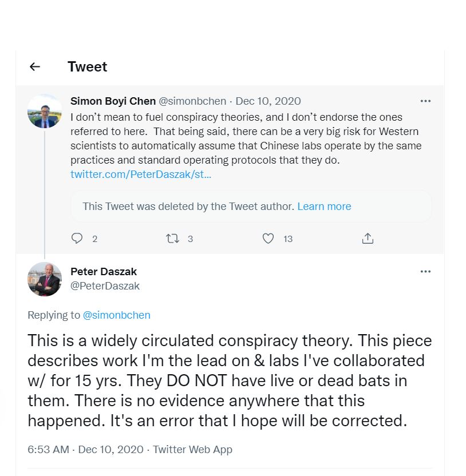The height and width of the screenshot is (476, 466).
Task: Click the Learn more link
Action: click(324, 206)
